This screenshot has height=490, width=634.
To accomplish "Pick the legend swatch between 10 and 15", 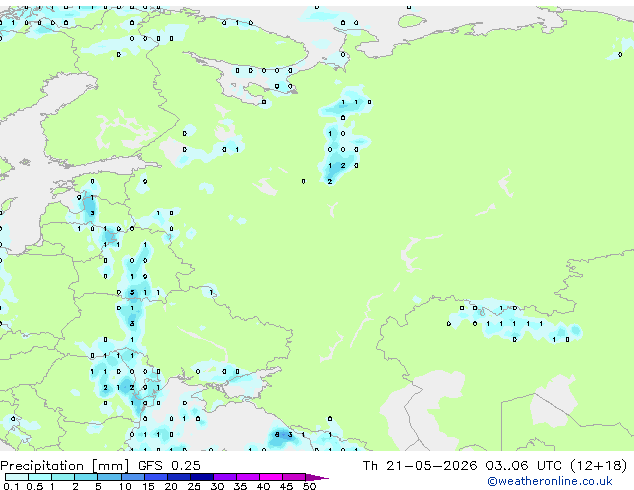I will point(132,477).
